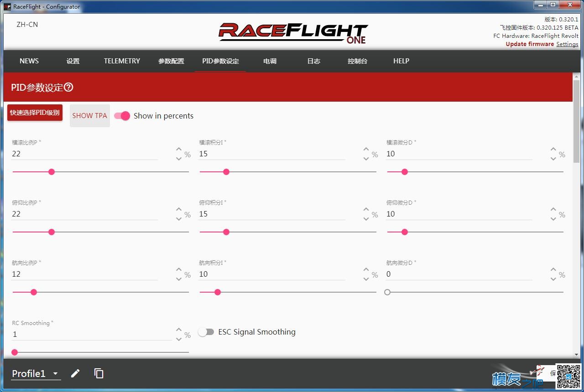Select the PID参数设定 tab

(220, 61)
